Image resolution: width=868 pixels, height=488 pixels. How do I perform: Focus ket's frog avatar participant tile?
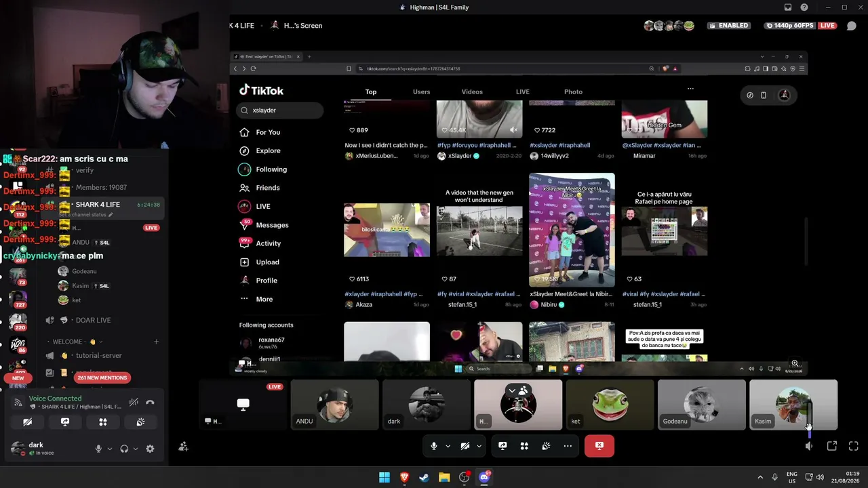click(x=610, y=405)
